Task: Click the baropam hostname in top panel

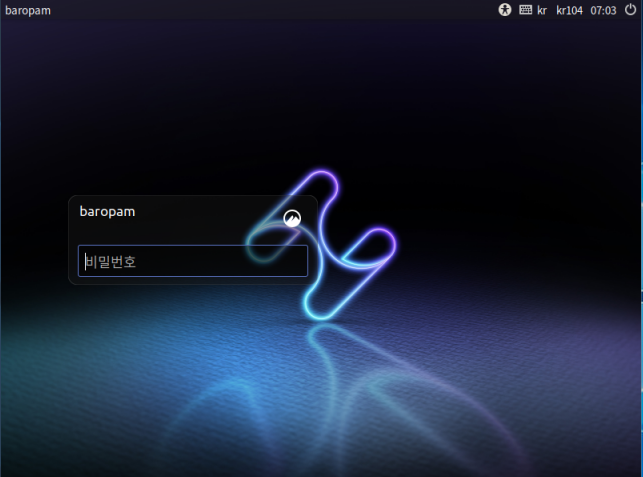Action: (28, 11)
